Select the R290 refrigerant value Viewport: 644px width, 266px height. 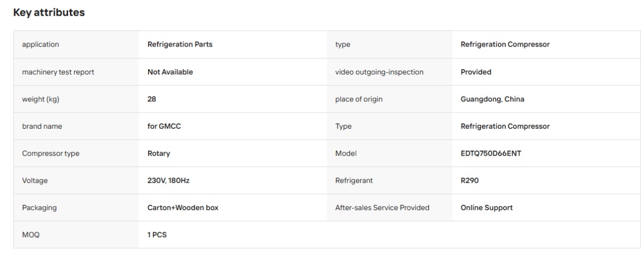470,181
